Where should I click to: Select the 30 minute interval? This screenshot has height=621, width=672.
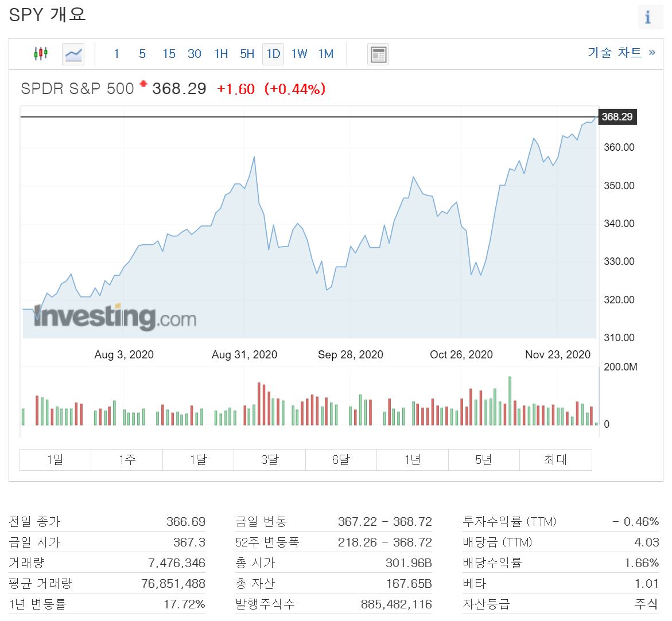[194, 53]
